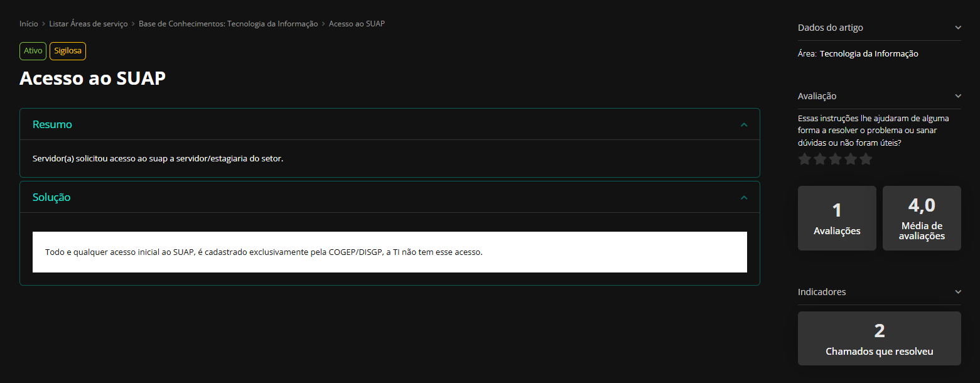
Task: Collapse the Solução section chevron
Action: (x=744, y=198)
